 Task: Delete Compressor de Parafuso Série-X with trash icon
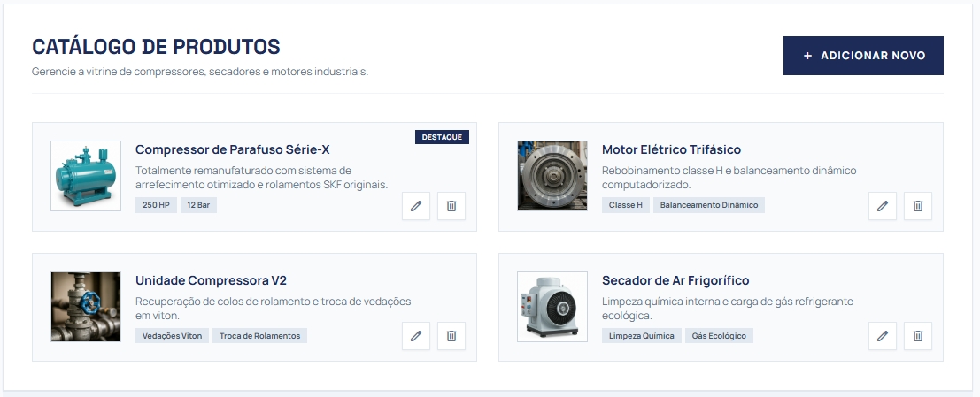(x=451, y=206)
